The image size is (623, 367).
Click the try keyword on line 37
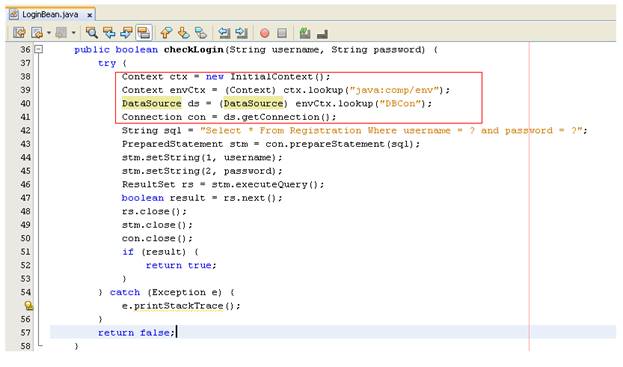pos(107,63)
